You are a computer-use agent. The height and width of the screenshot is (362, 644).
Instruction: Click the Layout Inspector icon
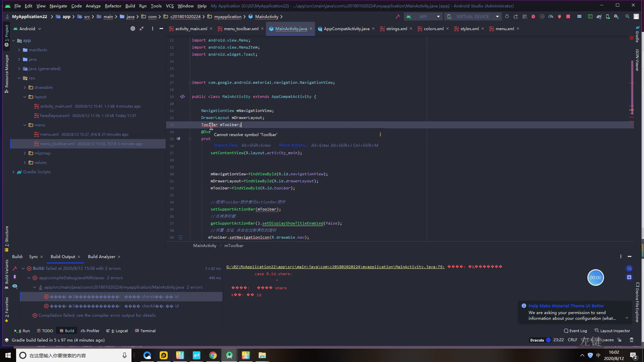[x=597, y=330]
